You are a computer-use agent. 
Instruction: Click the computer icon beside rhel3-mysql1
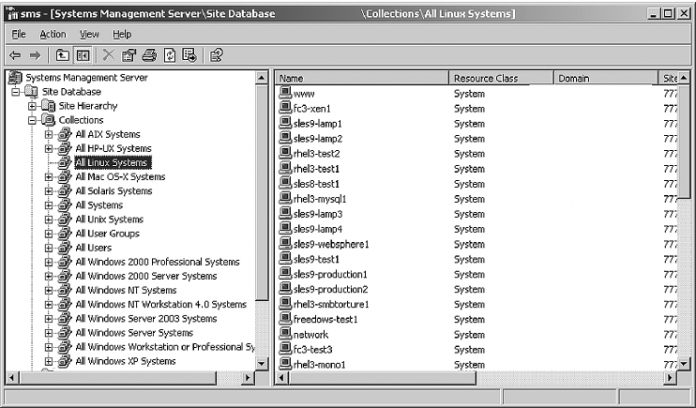point(285,198)
